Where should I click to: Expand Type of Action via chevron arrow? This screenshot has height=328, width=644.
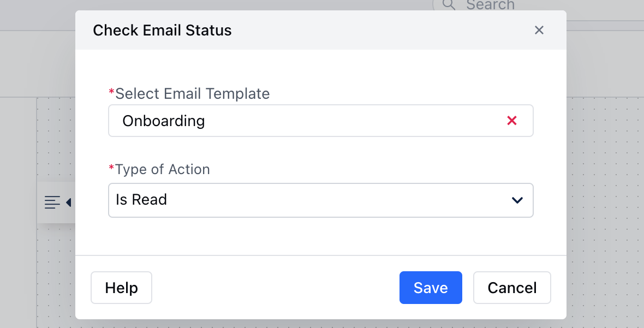click(517, 200)
